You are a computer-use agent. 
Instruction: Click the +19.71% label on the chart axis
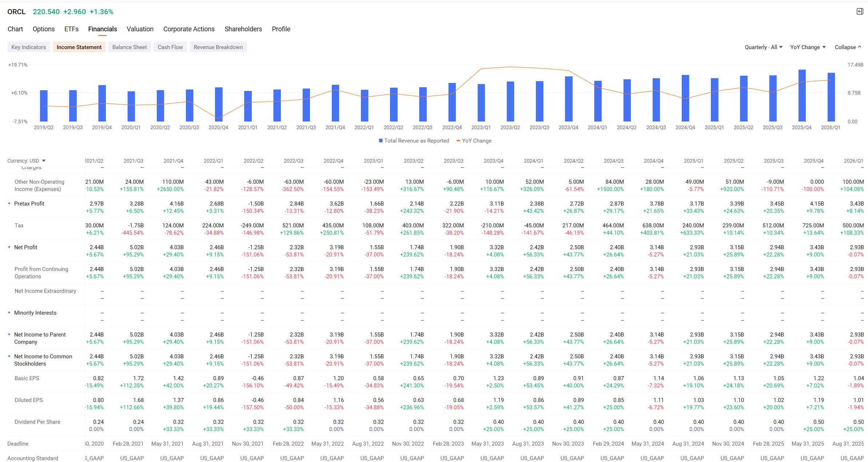(x=18, y=65)
